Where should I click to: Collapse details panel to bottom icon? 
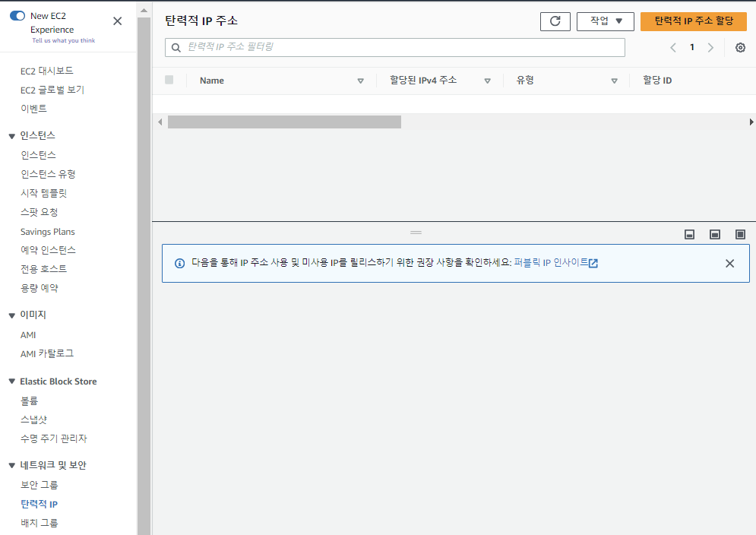[689, 235]
